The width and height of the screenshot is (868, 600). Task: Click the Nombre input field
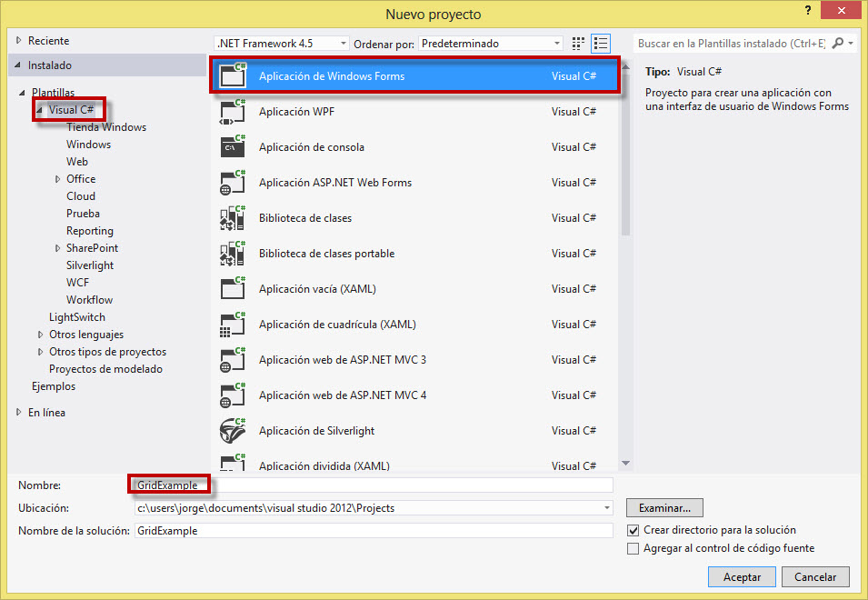[374, 485]
